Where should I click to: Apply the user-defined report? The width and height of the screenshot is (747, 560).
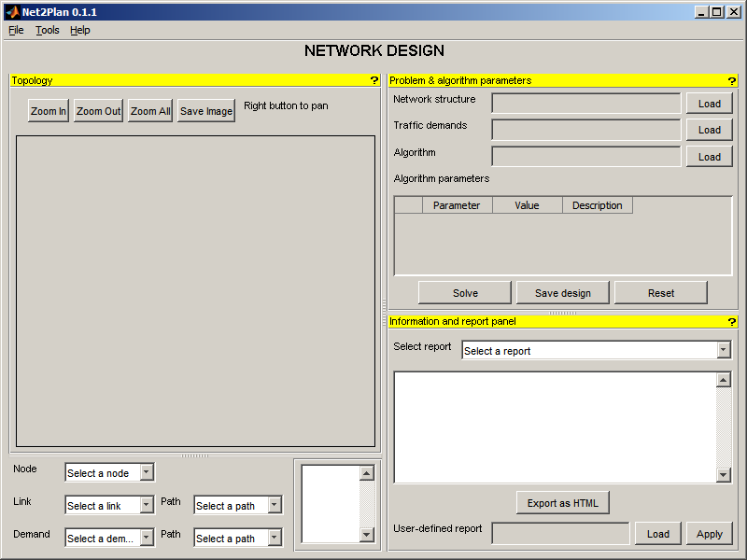click(709, 534)
